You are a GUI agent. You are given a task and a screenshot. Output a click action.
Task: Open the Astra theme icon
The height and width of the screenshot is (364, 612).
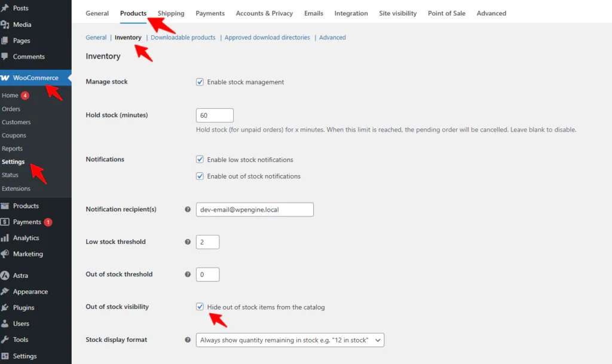[5, 276]
